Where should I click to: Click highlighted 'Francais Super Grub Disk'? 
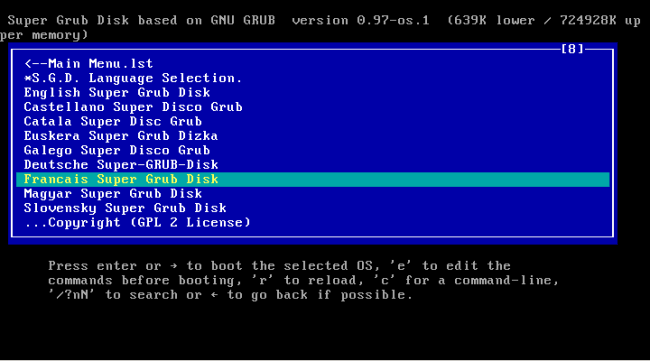313,179
